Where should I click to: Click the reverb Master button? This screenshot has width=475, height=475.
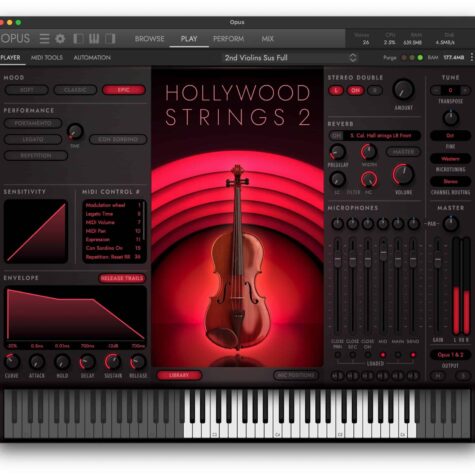(403, 152)
